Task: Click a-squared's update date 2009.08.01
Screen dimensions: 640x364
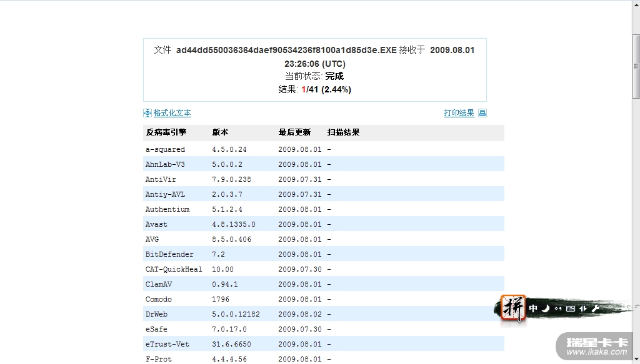Action: click(x=300, y=150)
